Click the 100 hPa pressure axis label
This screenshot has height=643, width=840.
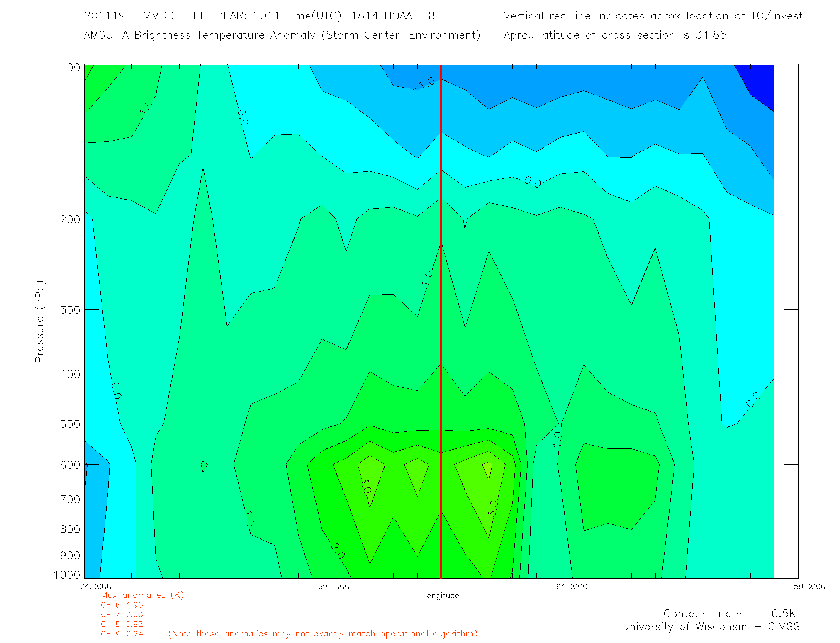pyautogui.click(x=70, y=68)
